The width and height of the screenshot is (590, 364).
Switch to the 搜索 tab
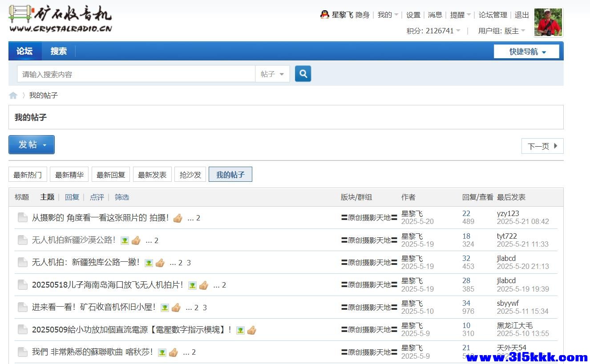(58, 51)
